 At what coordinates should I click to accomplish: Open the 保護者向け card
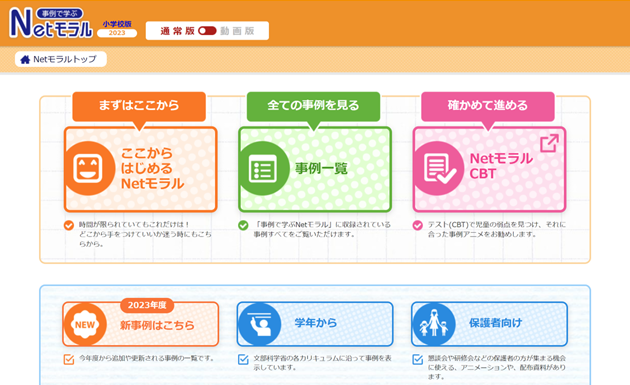[x=489, y=324]
